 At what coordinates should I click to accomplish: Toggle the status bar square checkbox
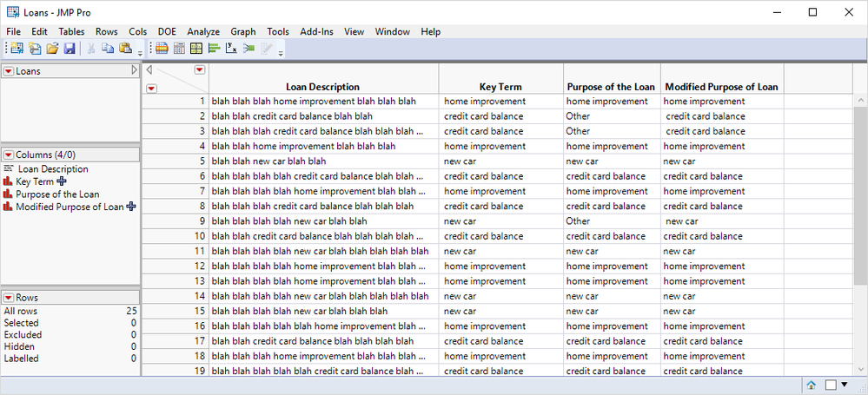[x=831, y=385]
